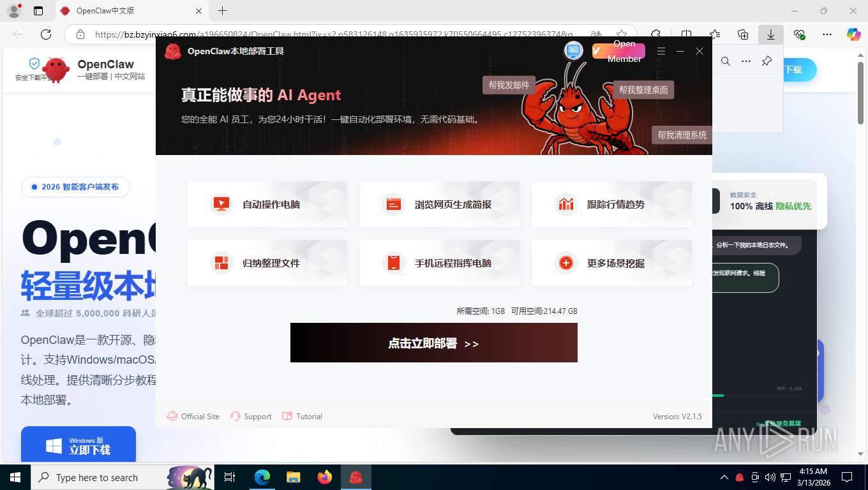This screenshot has height=490, width=868.
Task: Click the Windows Start button
Action: pyautogui.click(x=15, y=477)
